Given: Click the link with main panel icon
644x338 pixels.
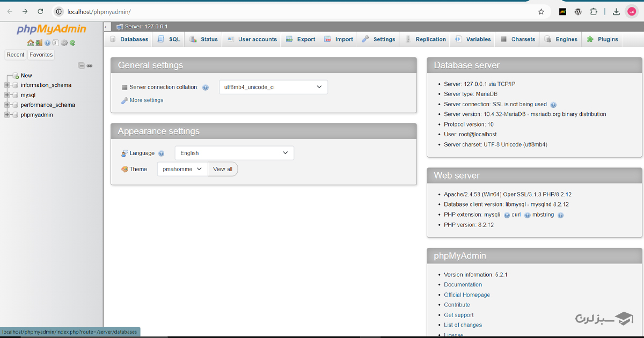Looking at the screenshot, I should click(90, 65).
